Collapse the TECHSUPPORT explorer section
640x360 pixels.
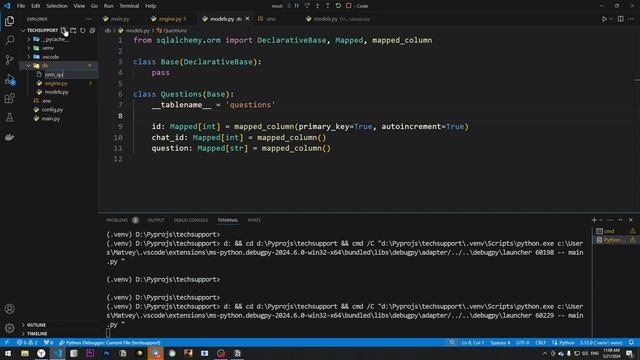[x=23, y=30]
